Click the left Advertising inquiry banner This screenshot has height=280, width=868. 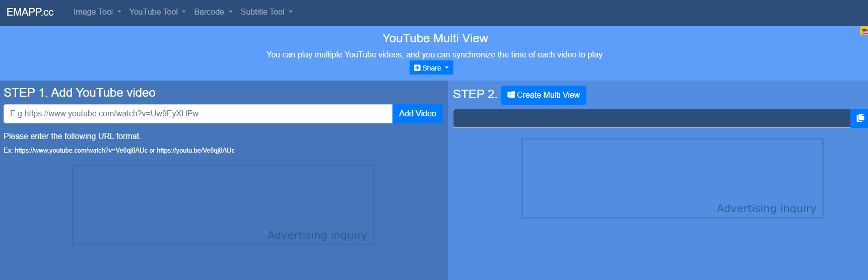[223, 205]
